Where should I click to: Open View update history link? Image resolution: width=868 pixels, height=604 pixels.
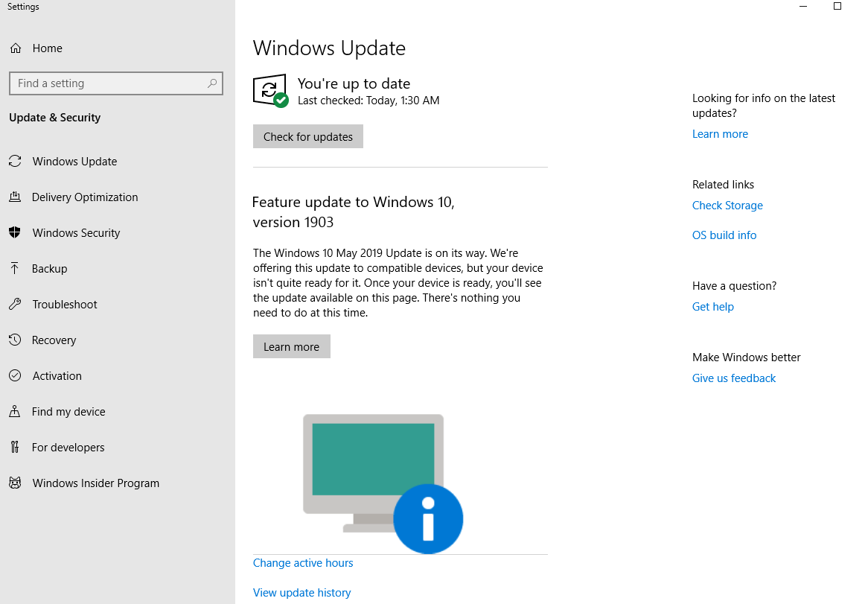coord(301,593)
